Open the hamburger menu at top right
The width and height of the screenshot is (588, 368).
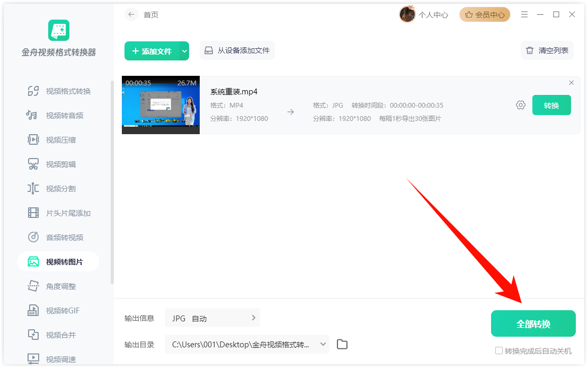pos(524,14)
